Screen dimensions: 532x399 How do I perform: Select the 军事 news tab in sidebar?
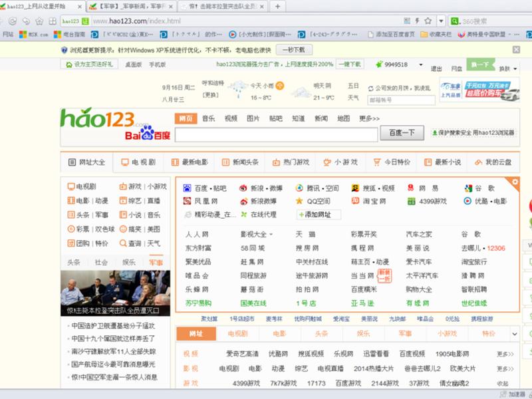click(x=156, y=262)
